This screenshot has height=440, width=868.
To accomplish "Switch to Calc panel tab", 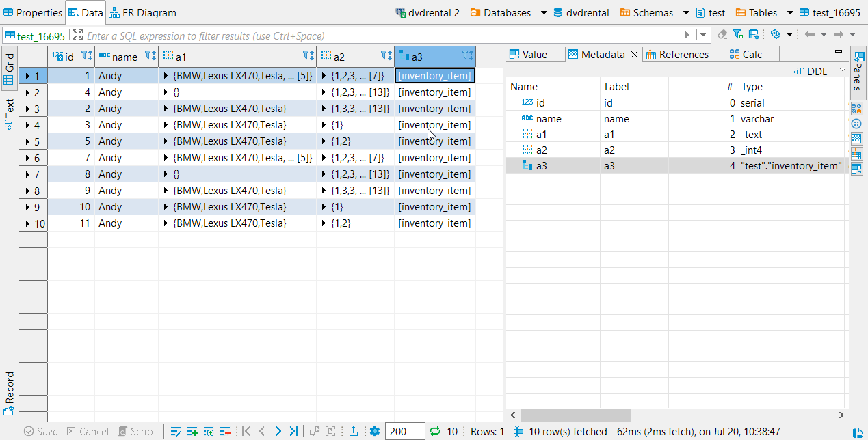I will click(x=746, y=54).
